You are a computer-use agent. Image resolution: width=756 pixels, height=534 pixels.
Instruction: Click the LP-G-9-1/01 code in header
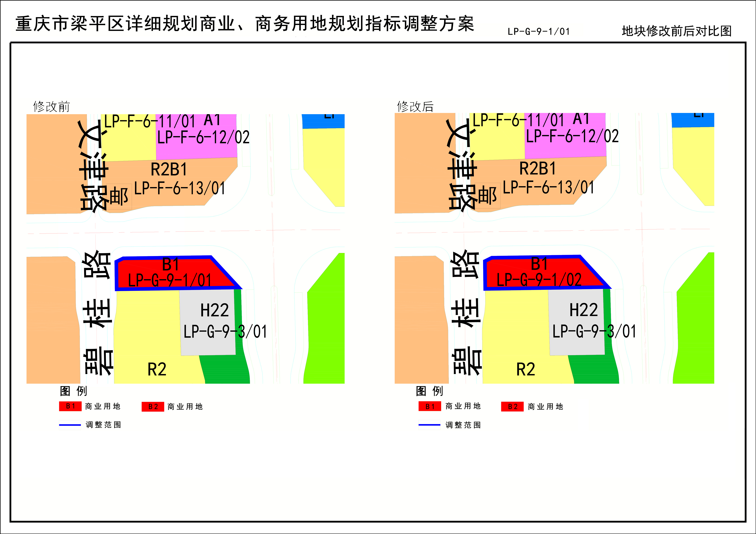click(538, 32)
